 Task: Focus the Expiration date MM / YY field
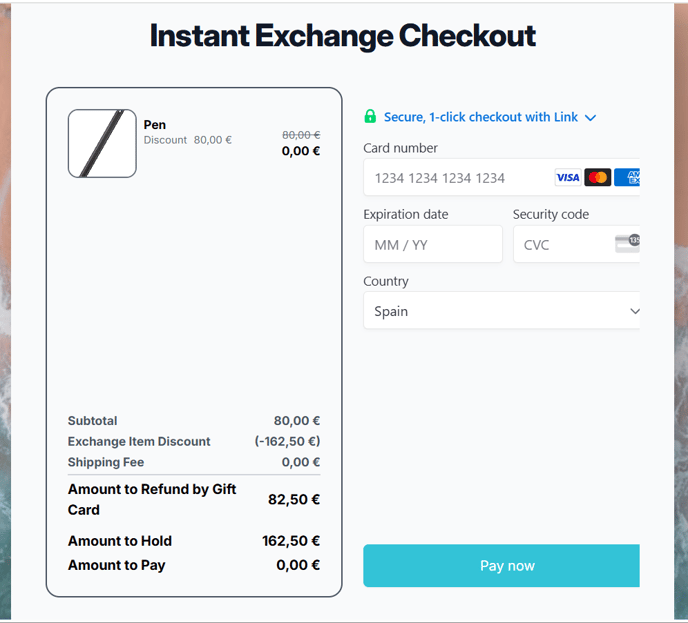tap(433, 244)
